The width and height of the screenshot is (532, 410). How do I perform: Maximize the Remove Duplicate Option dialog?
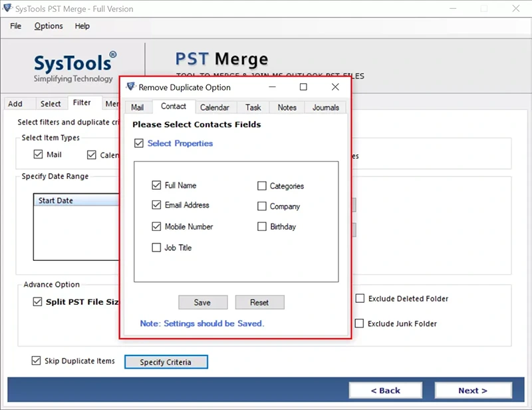(303, 87)
